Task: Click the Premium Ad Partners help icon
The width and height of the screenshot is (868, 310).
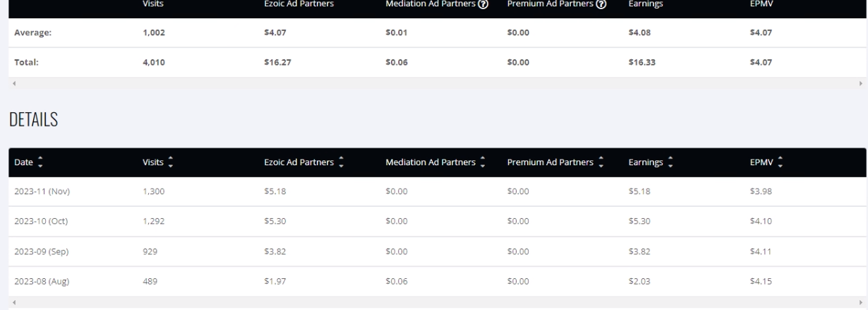Action: pos(602,4)
